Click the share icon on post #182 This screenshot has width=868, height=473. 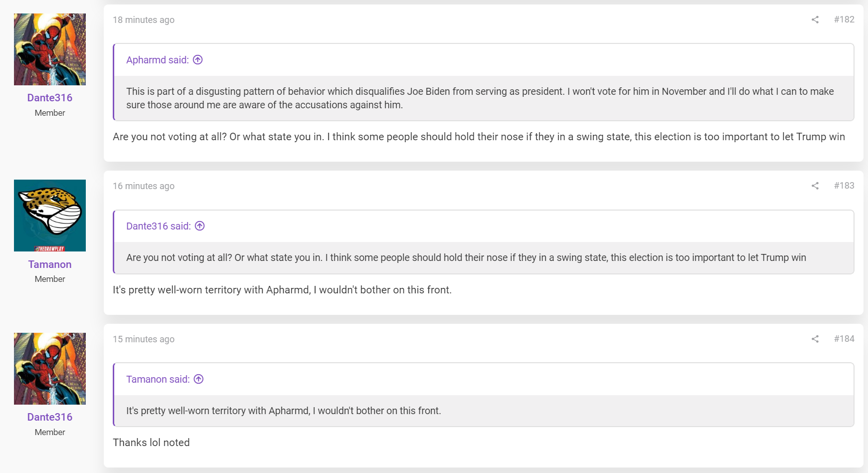pos(815,19)
